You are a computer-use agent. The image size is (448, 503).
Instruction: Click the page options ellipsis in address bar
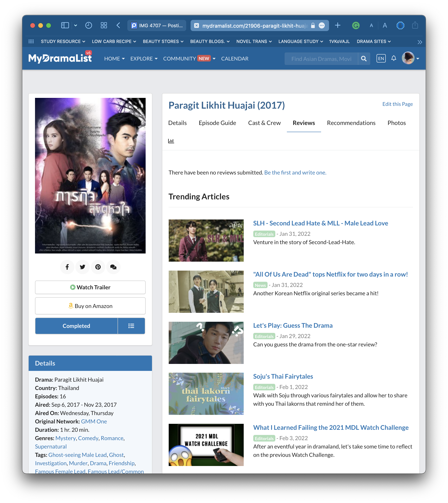322,25
